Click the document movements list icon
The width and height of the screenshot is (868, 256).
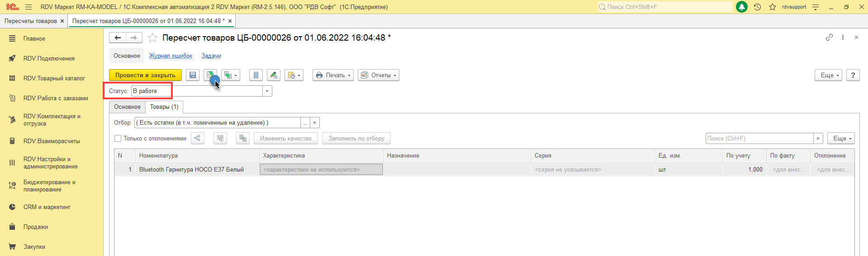click(256, 75)
